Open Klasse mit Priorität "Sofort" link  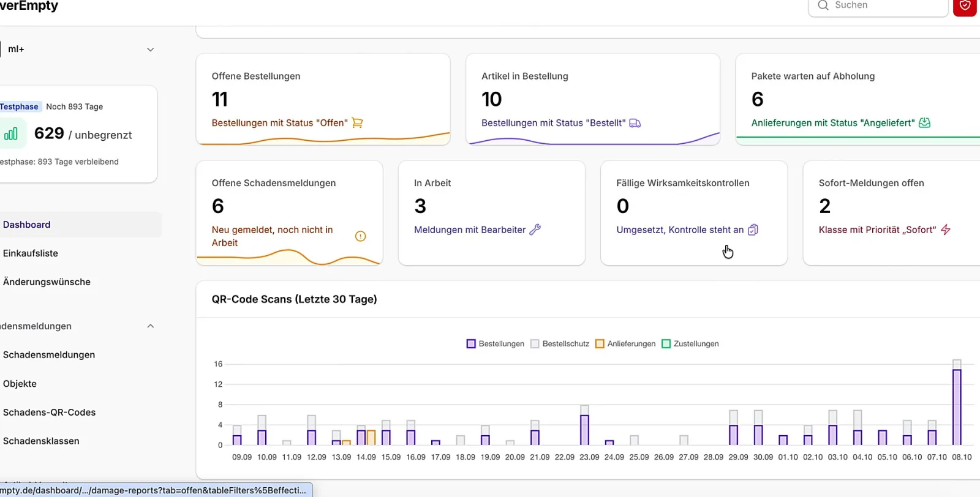tap(878, 230)
